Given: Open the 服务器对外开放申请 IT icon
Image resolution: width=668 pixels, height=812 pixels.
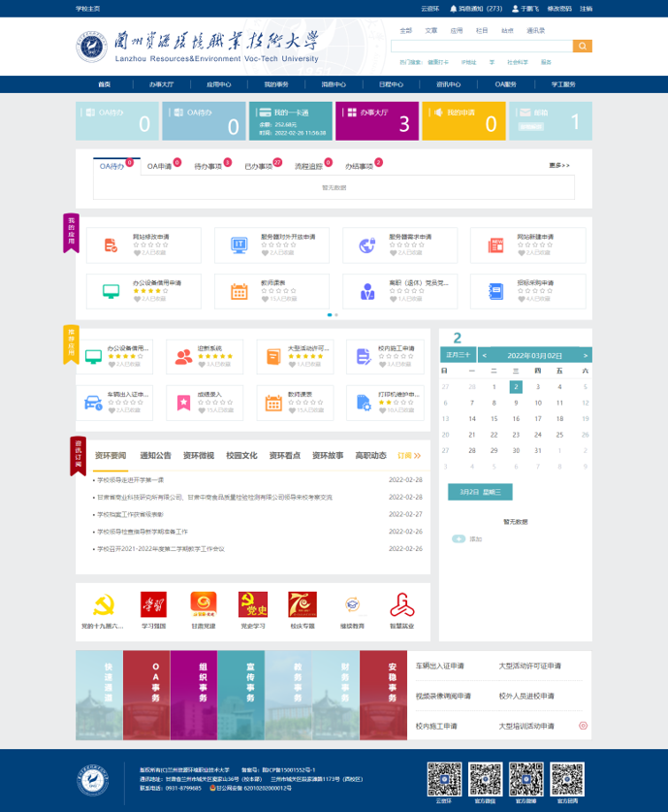Looking at the screenshot, I should point(239,244).
